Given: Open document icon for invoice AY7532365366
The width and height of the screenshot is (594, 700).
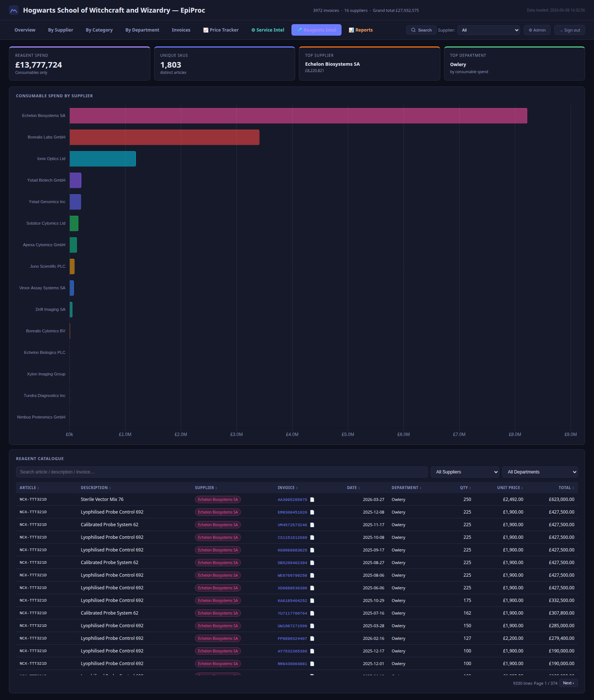Looking at the screenshot, I should [x=312, y=651].
